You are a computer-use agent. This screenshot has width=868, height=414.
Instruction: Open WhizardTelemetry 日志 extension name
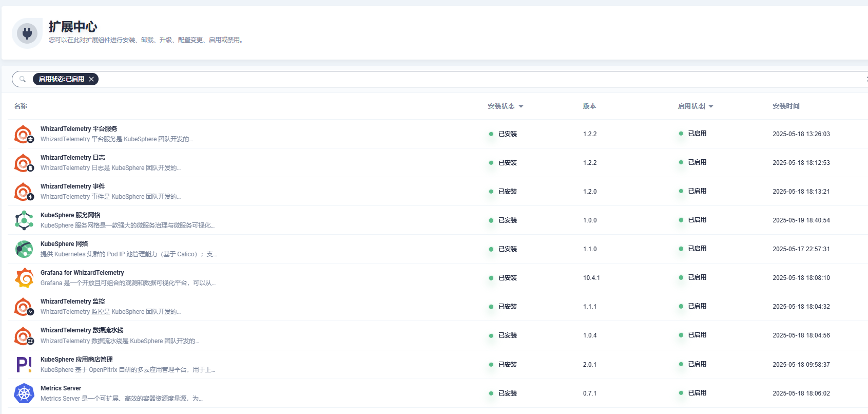(73, 158)
